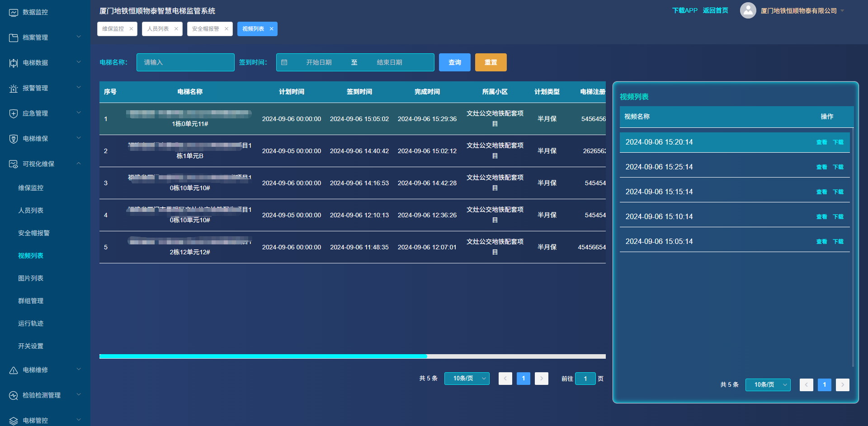
Task: Collapse the 可视化维保 menu section
Action: click(x=79, y=164)
